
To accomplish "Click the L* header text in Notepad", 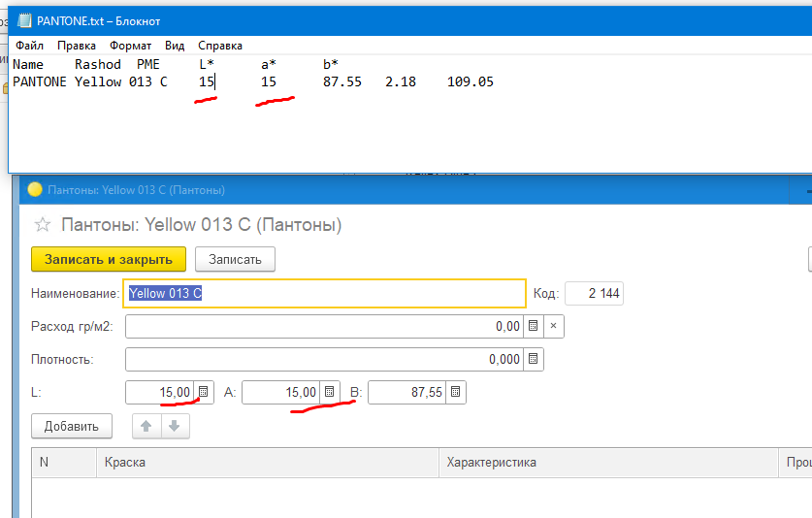I will 206,64.
